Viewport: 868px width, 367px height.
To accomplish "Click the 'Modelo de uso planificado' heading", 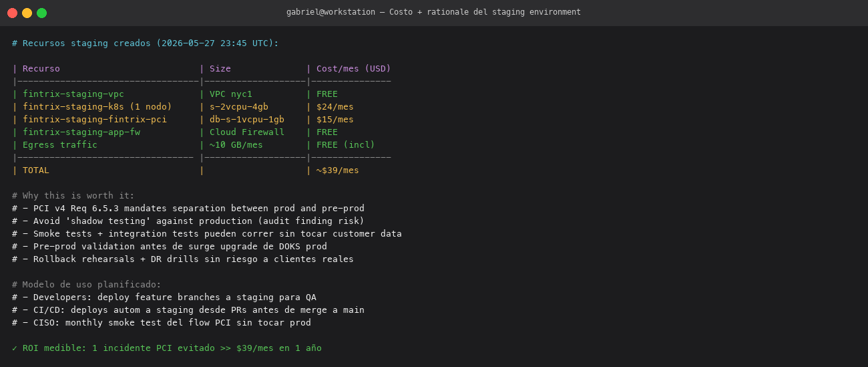I will click(87, 285).
